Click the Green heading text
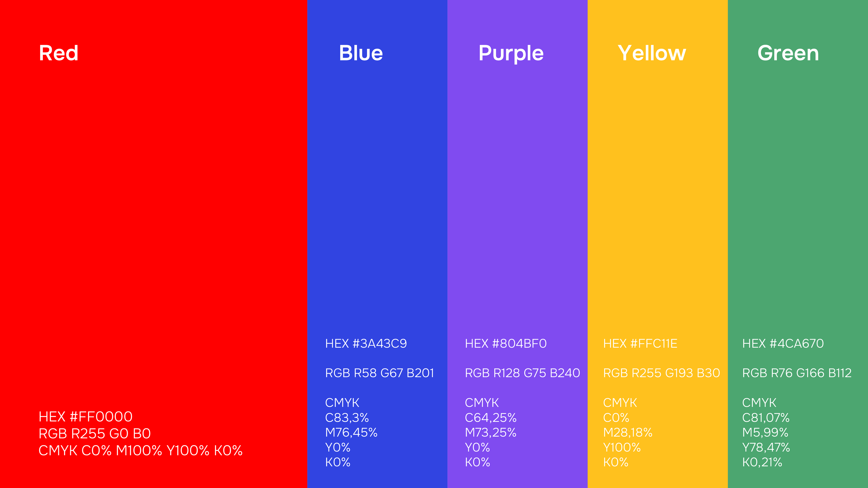The height and width of the screenshot is (488, 868). [788, 53]
